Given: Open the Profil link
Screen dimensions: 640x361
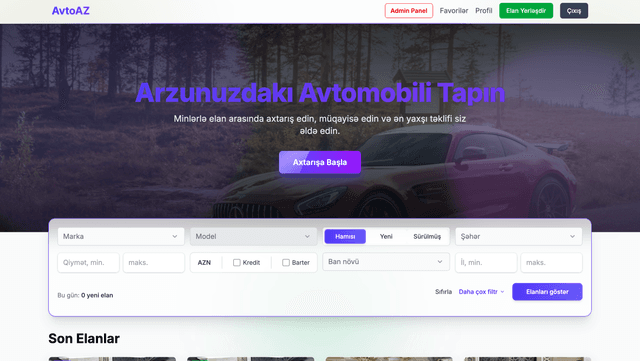Looking at the screenshot, I should pos(483,11).
